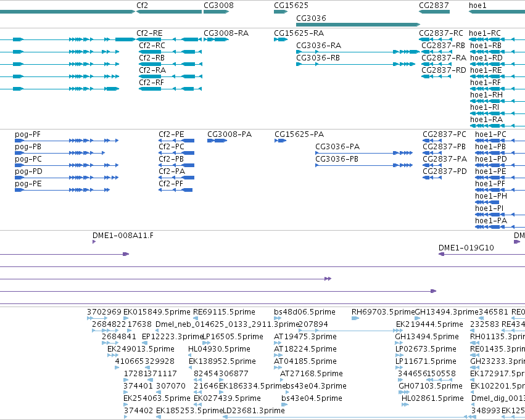Open transcript Cf2-RF
The width and height of the screenshot is (525, 420).
click(151, 83)
